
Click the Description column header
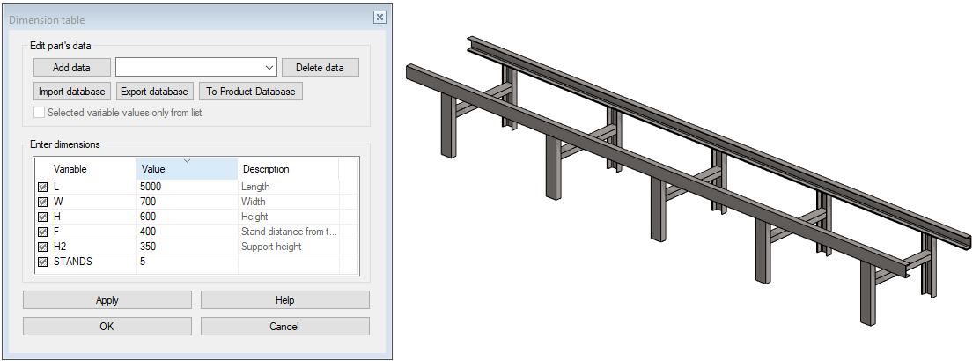coord(287,169)
